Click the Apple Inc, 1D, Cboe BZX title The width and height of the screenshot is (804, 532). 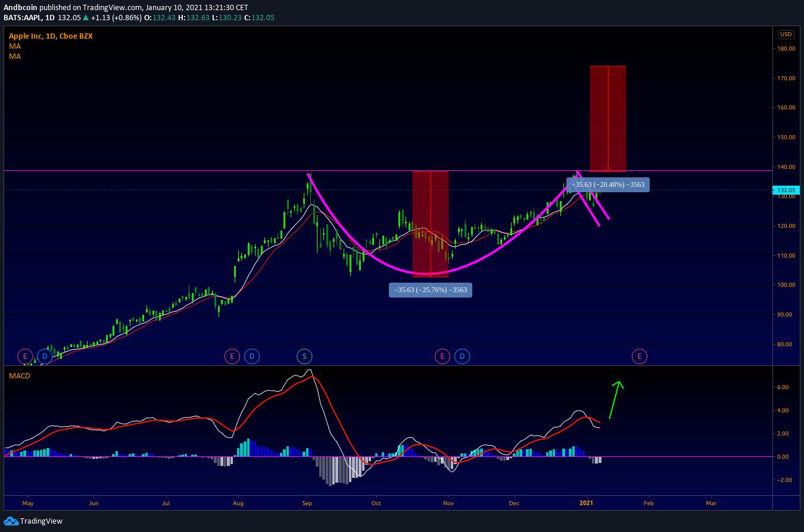[51, 36]
